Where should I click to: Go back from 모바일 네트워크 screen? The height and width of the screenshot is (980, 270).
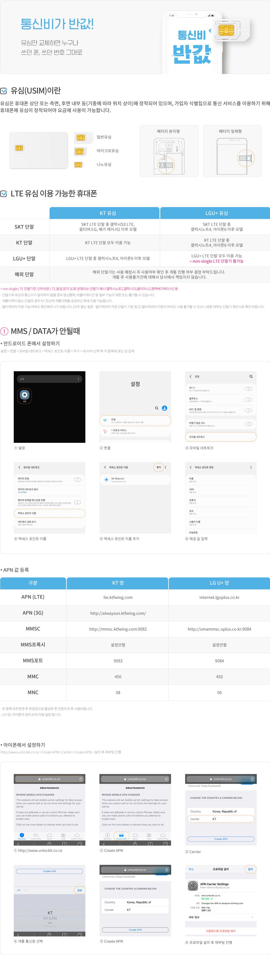point(19,467)
